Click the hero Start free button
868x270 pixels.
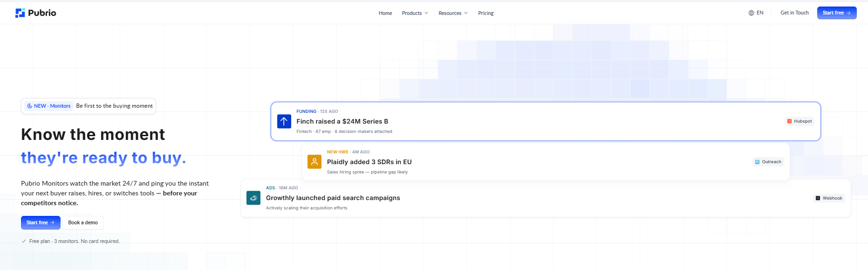pos(41,222)
